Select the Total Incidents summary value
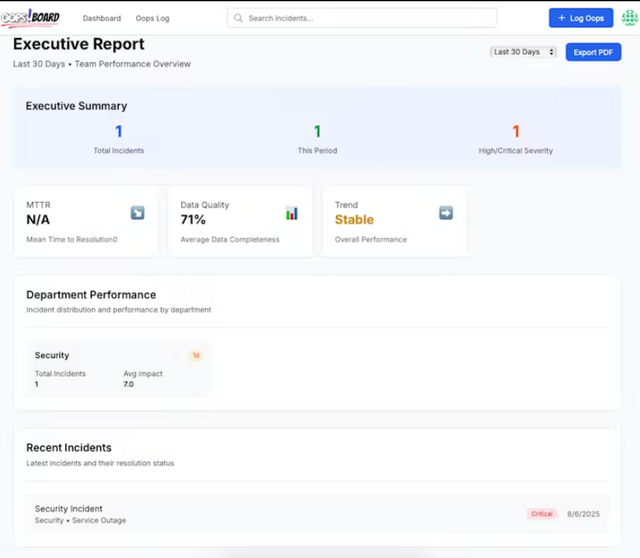Viewport: 640px width, 558px height. click(x=119, y=131)
